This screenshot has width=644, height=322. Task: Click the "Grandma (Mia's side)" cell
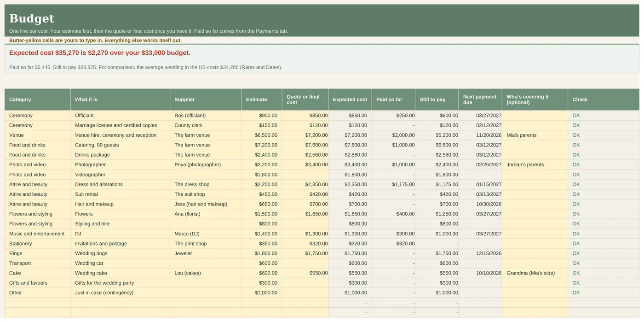click(x=535, y=273)
